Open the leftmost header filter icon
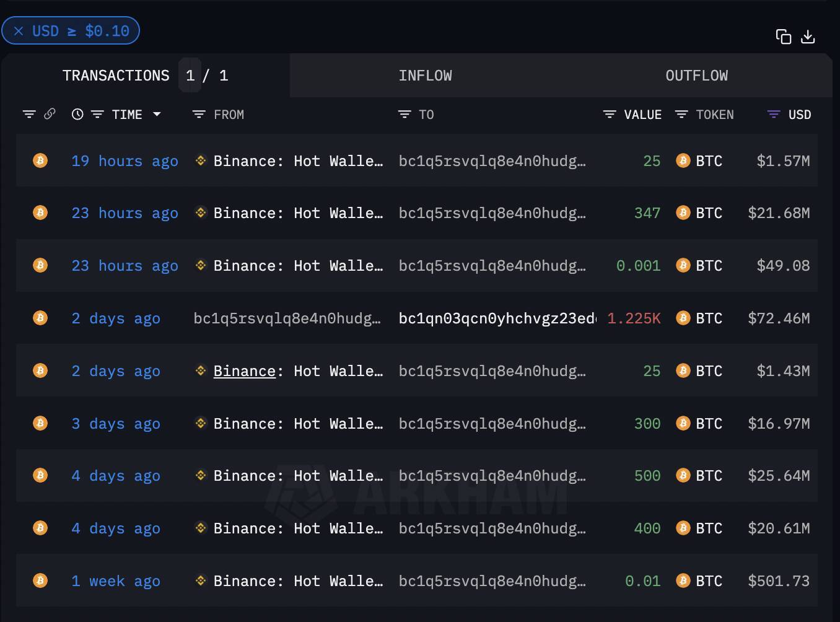Screen dimensions: 840x622 point(29,114)
